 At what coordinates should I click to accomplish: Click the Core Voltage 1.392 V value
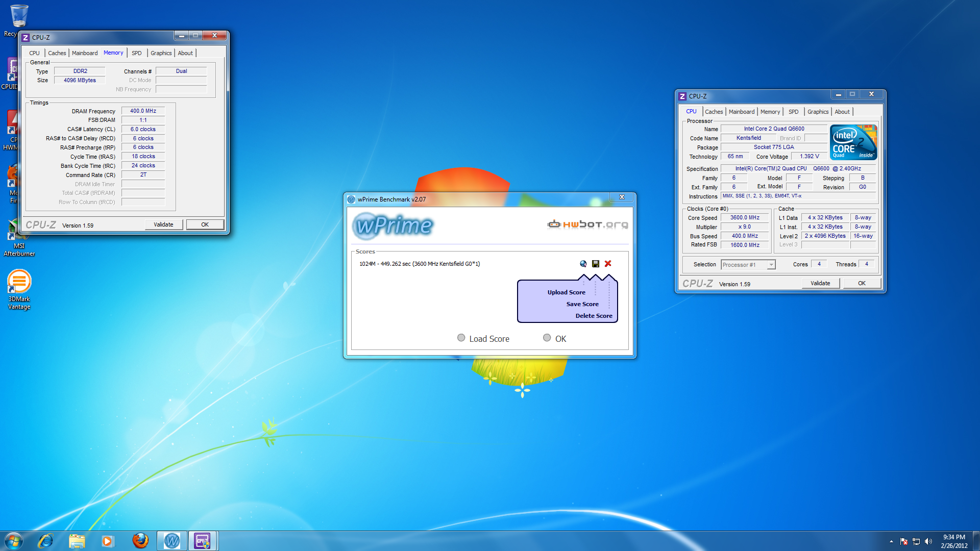point(810,157)
